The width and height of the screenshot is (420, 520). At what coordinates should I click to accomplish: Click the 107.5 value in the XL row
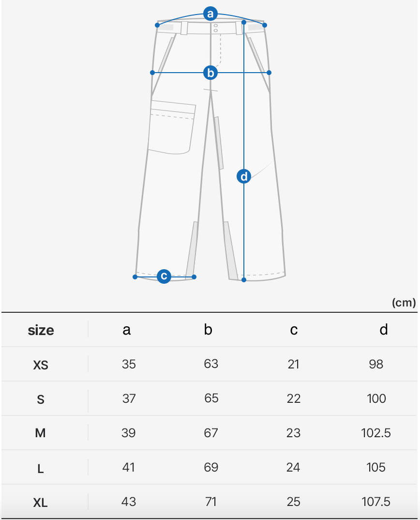point(376,502)
